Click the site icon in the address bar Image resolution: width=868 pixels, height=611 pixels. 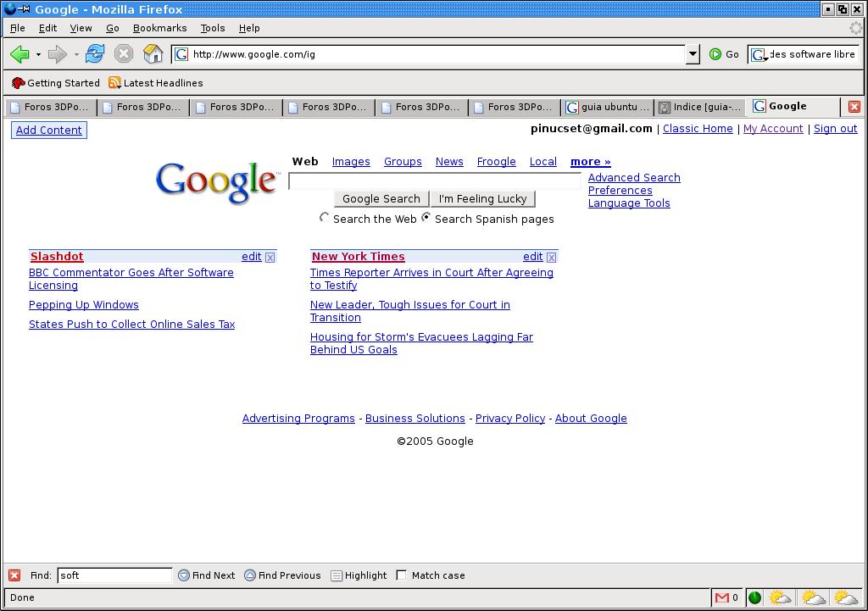click(x=181, y=54)
